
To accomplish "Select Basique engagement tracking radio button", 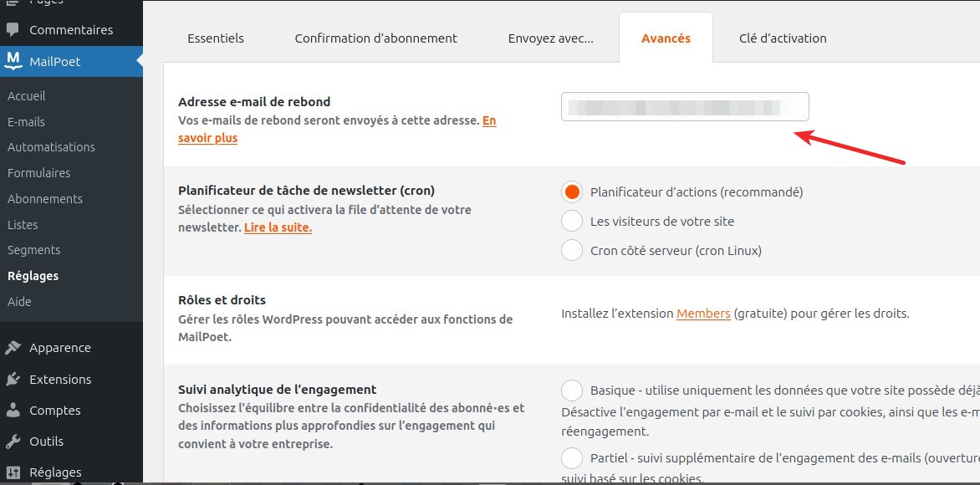I will 572,391.
